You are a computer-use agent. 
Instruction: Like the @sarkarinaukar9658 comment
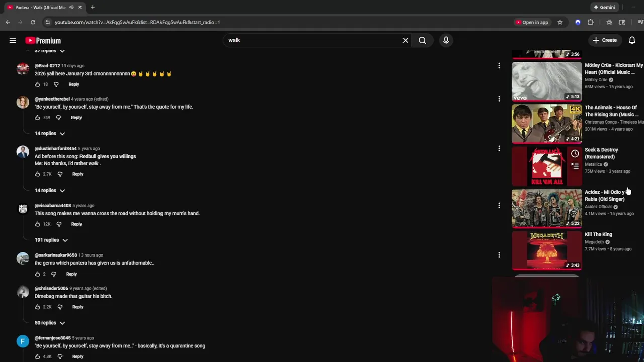[37, 274]
